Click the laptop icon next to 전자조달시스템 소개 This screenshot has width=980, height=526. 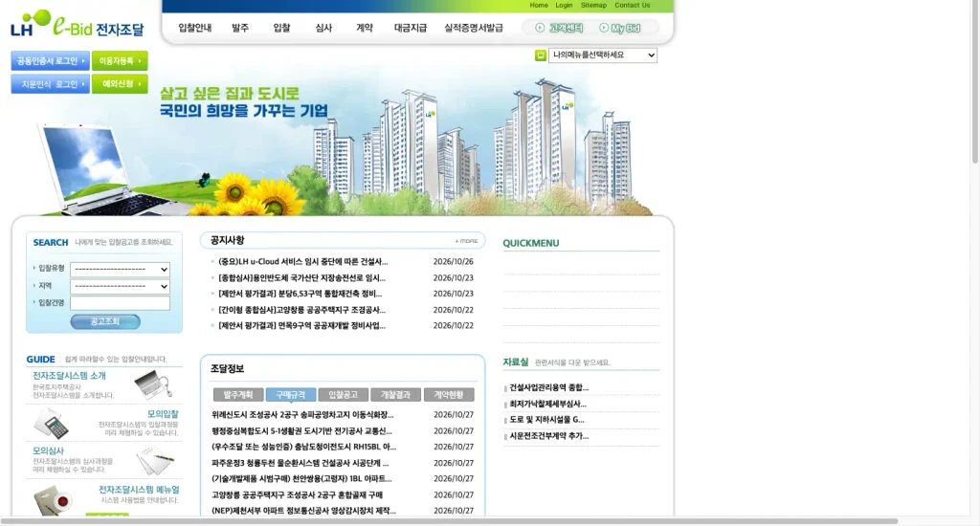152,384
